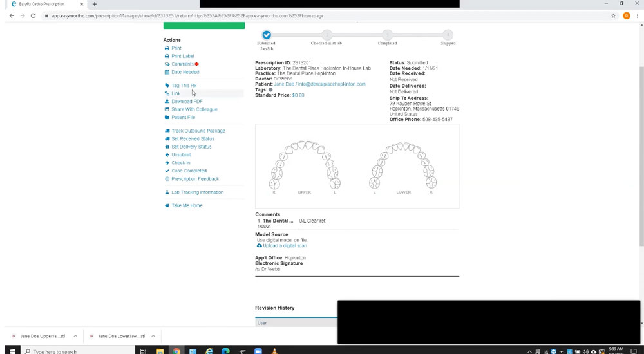
Task: Click the Download PDF icon
Action: (x=167, y=102)
